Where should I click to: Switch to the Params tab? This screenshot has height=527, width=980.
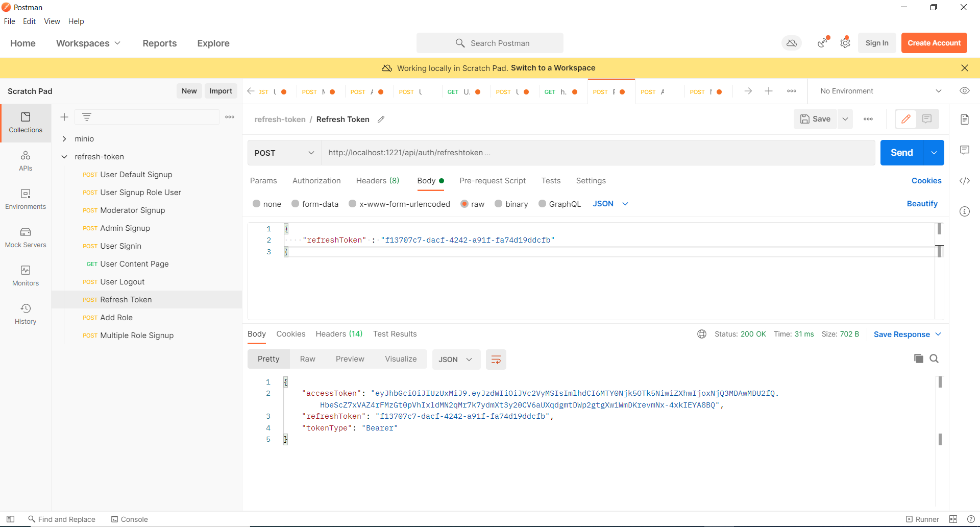coord(263,181)
